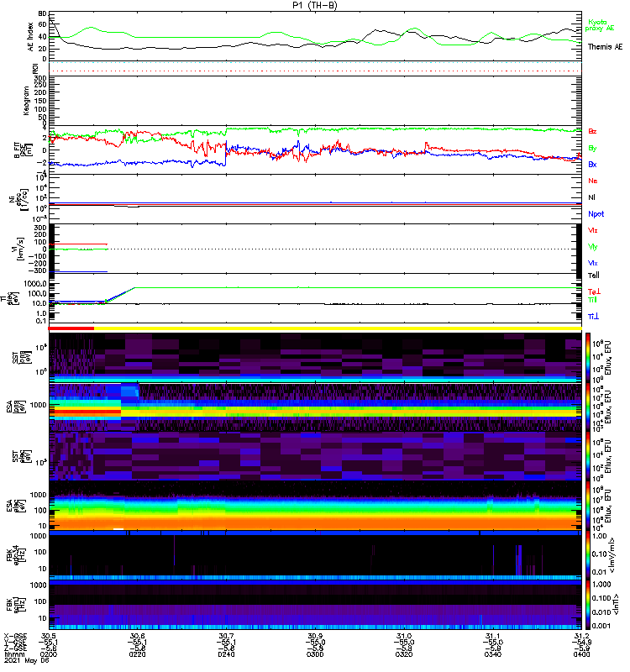Click the "X-GSE" row label
Image resolution: width=630 pixels, height=672 pixels.
(15, 636)
